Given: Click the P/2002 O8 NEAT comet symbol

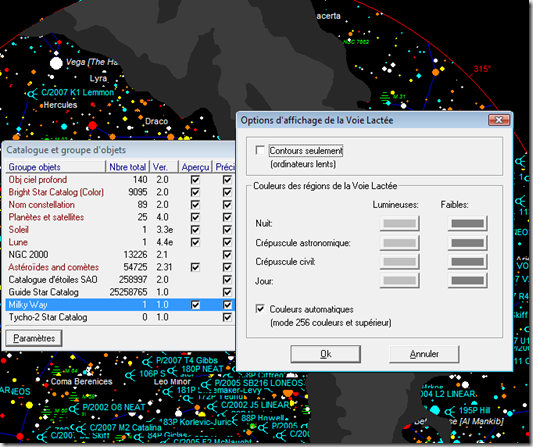Looking at the screenshot, I should pos(74,408).
